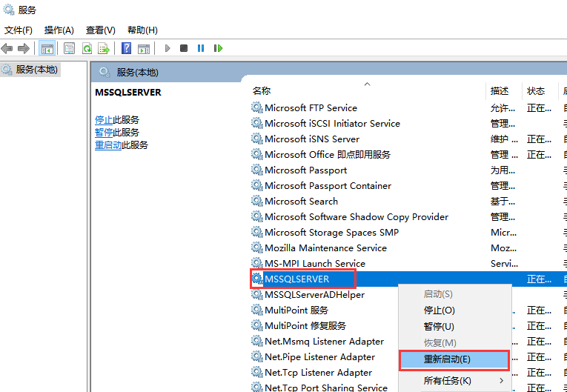Select 服务(本地) in the left tree

point(37,70)
